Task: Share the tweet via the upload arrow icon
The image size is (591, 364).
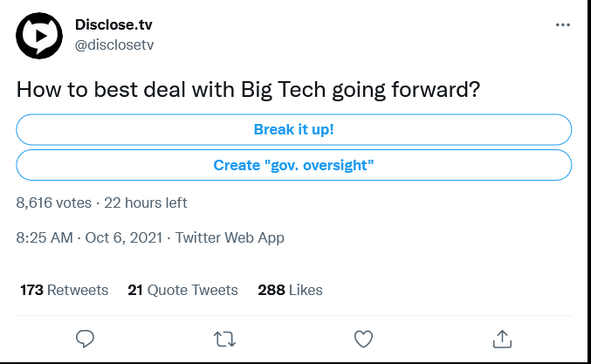Action: (502, 339)
